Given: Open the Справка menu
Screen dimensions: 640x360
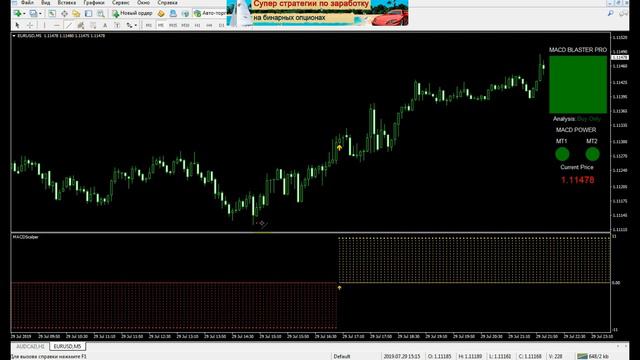Looking at the screenshot, I should pyautogui.click(x=167, y=2).
